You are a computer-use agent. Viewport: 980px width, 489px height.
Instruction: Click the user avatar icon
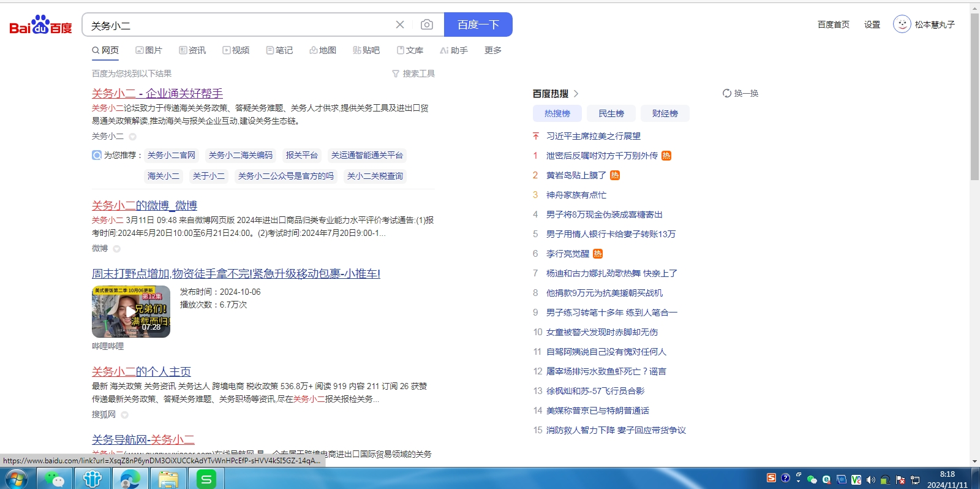(902, 24)
